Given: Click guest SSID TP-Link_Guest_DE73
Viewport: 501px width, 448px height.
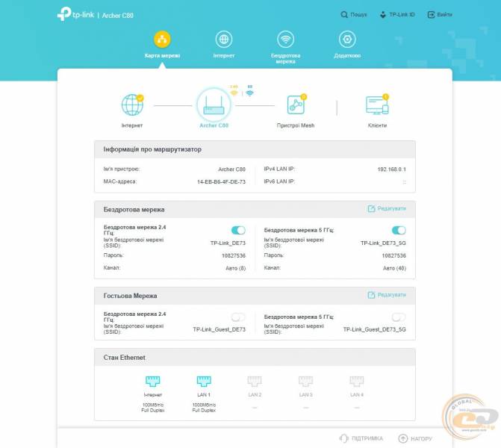Looking at the screenshot, I should pos(220,329).
